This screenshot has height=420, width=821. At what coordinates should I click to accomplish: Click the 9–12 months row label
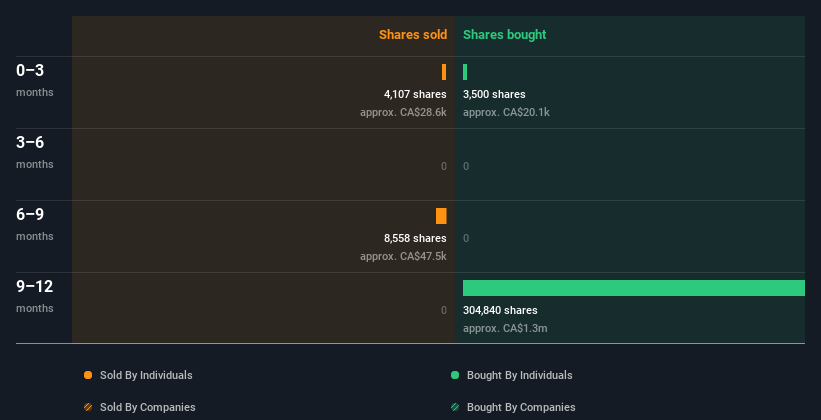coord(35,296)
